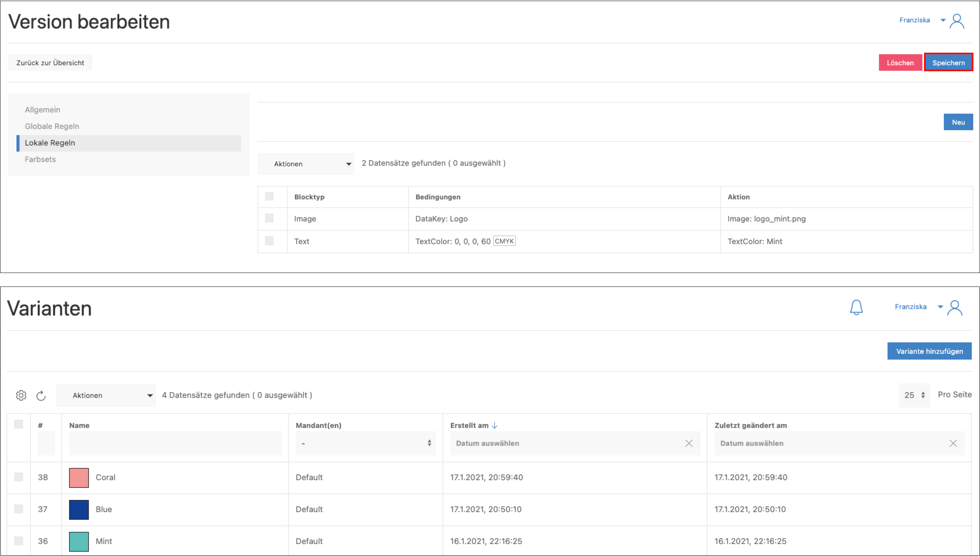Switch to the Farbsets tab
980x556 pixels.
pos(40,159)
